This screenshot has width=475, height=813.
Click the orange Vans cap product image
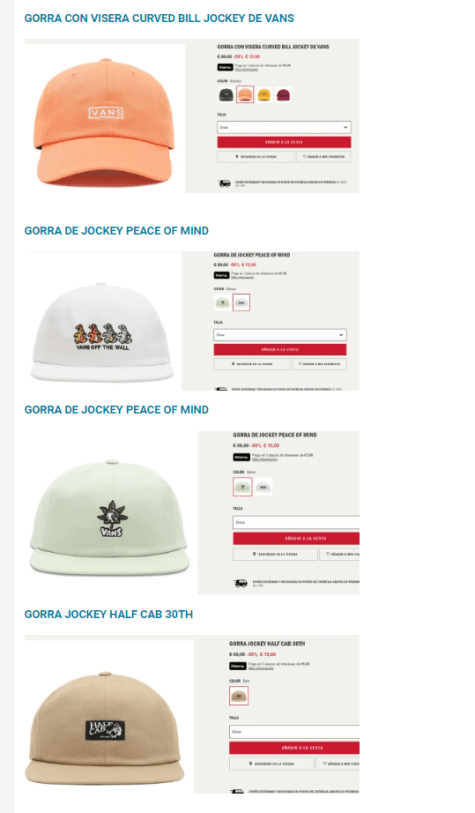(104, 119)
